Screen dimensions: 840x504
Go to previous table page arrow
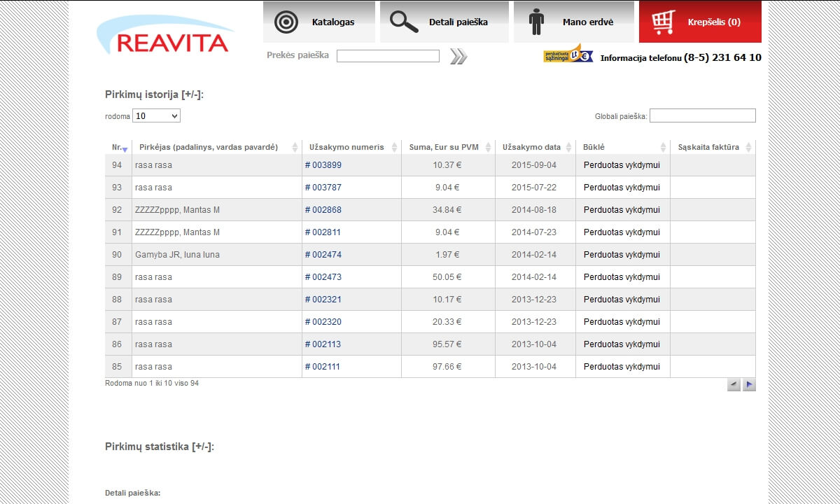(x=734, y=384)
